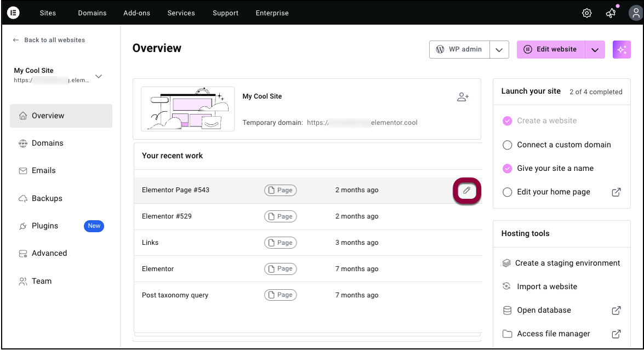Open the settings gear icon
This screenshot has width=644, height=350.
(587, 13)
